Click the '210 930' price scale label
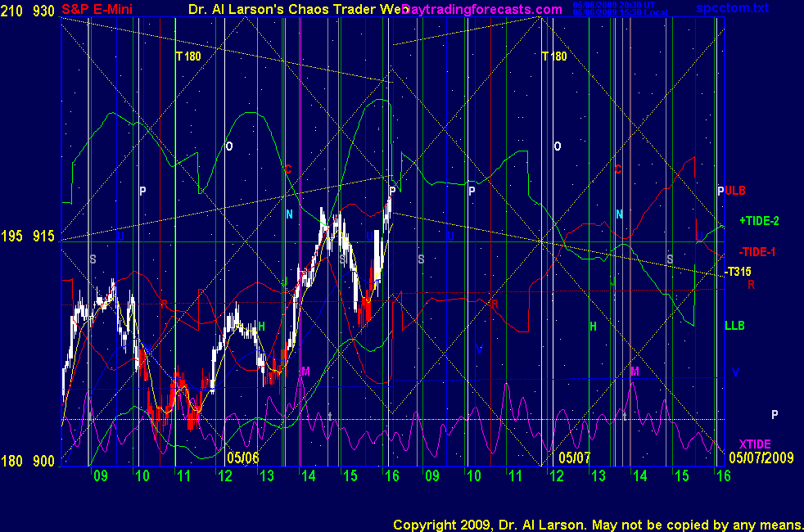Viewport: 804px width, 532px height. [x=28, y=11]
